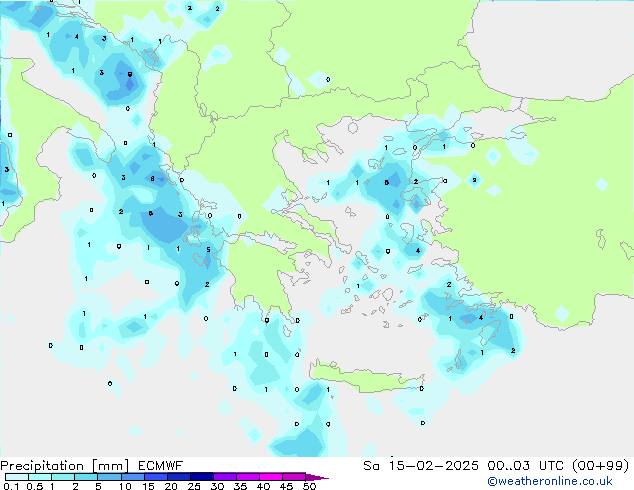Click the 'Sa 15-02-2025' date text
This screenshot has height=490, width=634.
pyautogui.click(x=421, y=466)
